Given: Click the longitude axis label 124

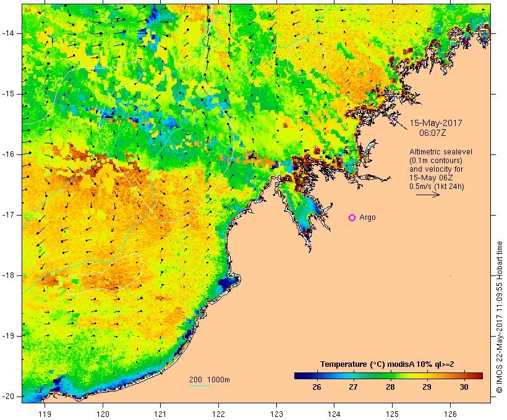Looking at the screenshot, I should pyautogui.click(x=334, y=414).
